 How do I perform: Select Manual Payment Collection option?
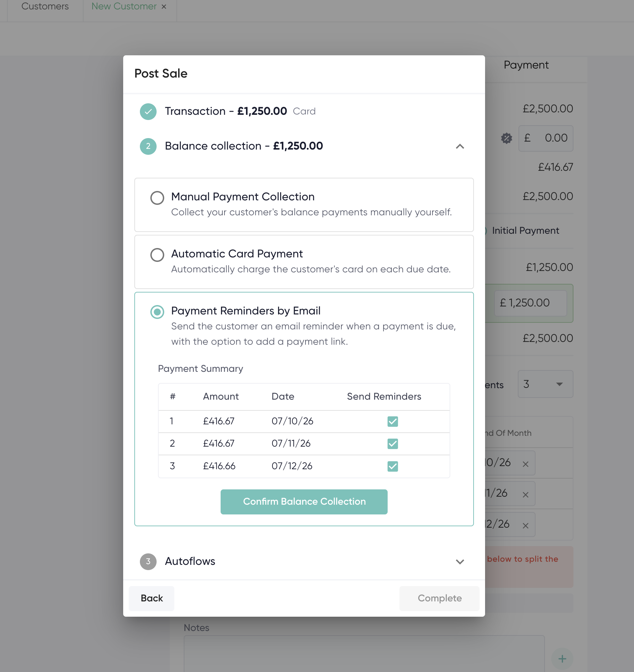click(x=157, y=198)
